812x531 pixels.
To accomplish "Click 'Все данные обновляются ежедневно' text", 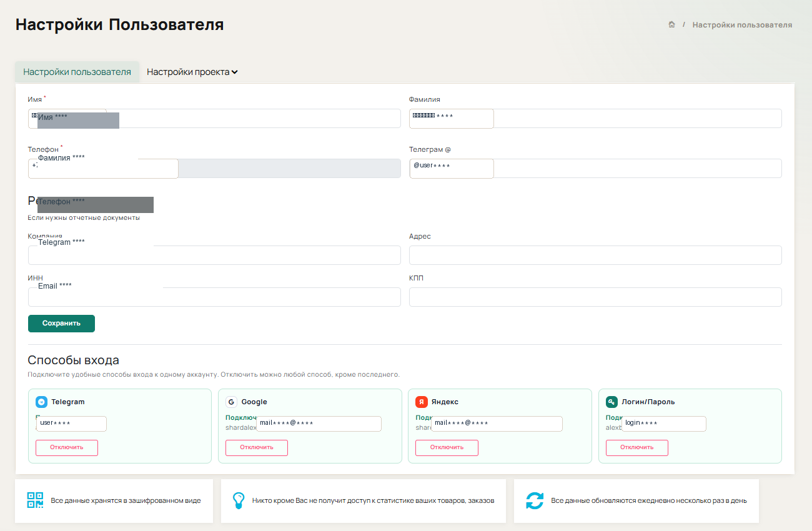I will [649, 501].
